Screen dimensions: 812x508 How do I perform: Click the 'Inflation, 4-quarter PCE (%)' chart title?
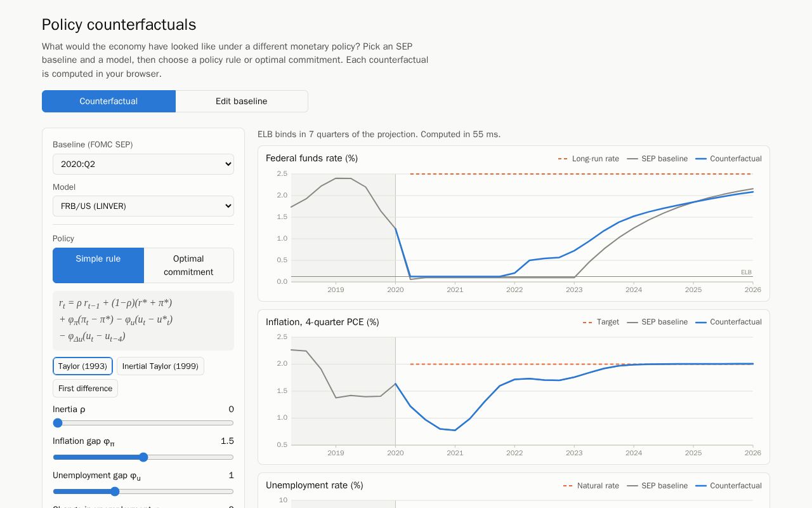(x=322, y=322)
